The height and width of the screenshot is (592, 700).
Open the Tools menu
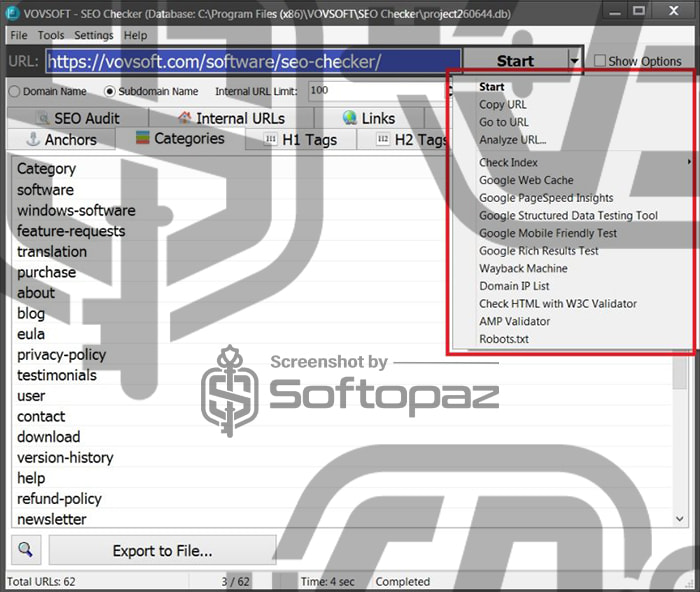(x=51, y=35)
